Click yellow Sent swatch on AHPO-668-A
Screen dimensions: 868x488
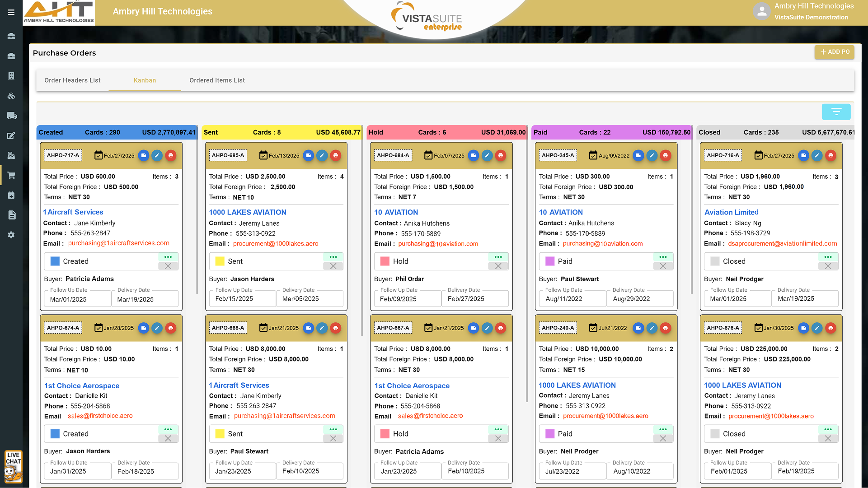click(x=220, y=434)
